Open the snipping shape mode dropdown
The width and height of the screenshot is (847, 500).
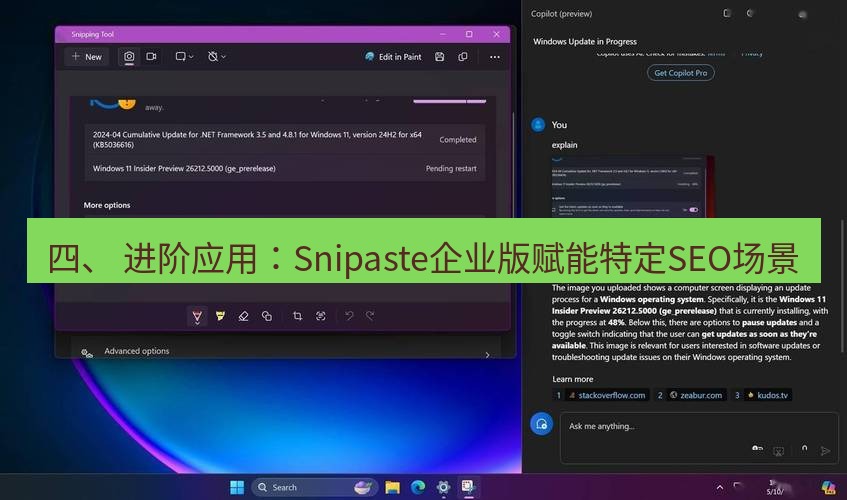184,57
